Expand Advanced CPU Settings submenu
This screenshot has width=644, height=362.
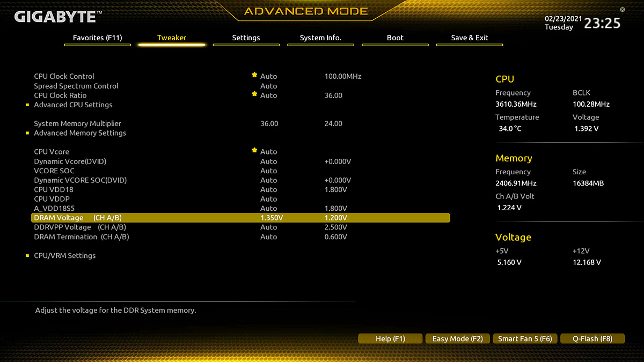coord(73,105)
